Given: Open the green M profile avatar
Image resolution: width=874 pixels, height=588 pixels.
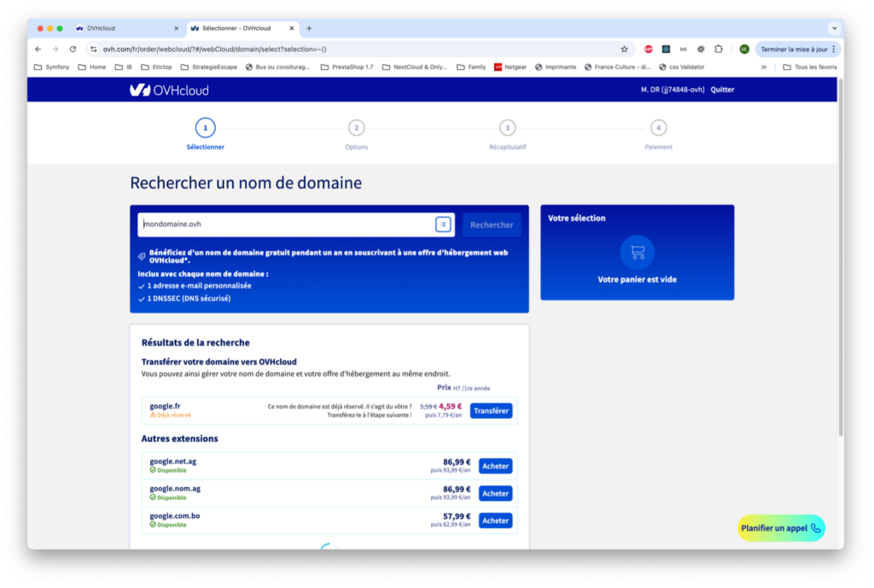Looking at the screenshot, I should click(744, 49).
